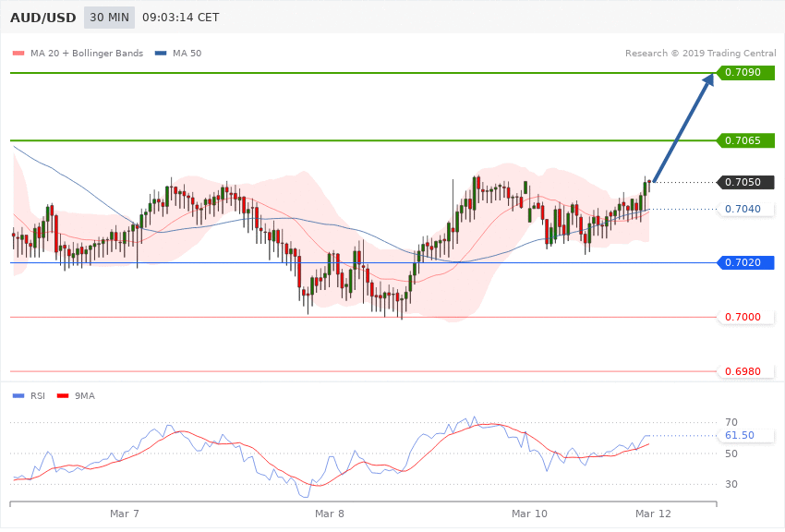Click the 0.6980 support price label
This screenshot has width=785, height=532.
[x=746, y=371]
